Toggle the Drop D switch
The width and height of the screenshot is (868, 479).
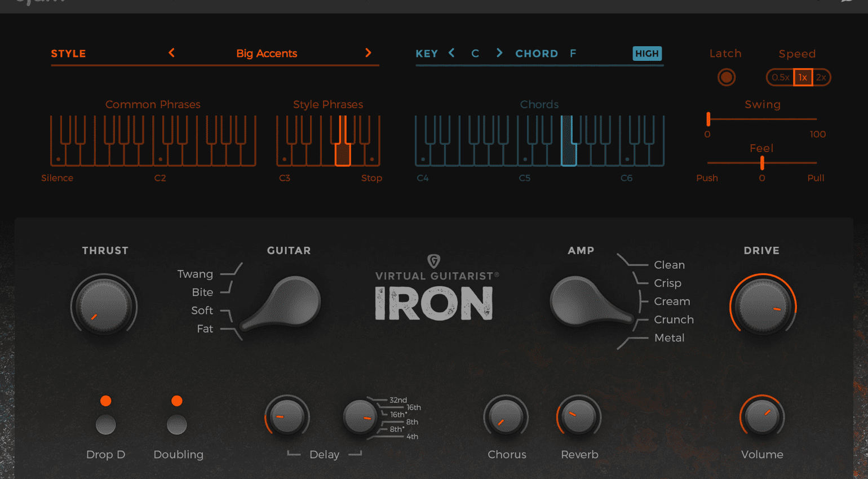click(x=105, y=424)
